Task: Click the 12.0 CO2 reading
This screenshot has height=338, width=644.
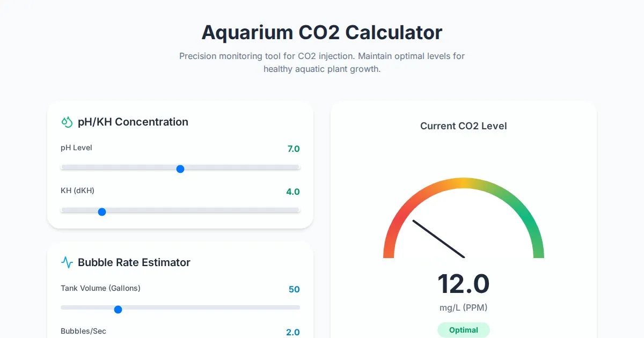Action: click(x=463, y=284)
